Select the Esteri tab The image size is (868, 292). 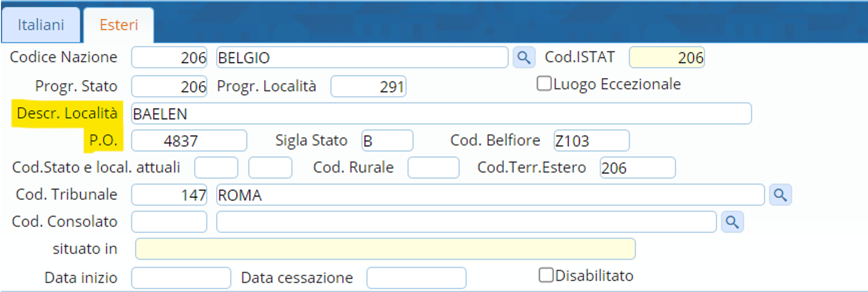coord(119,25)
